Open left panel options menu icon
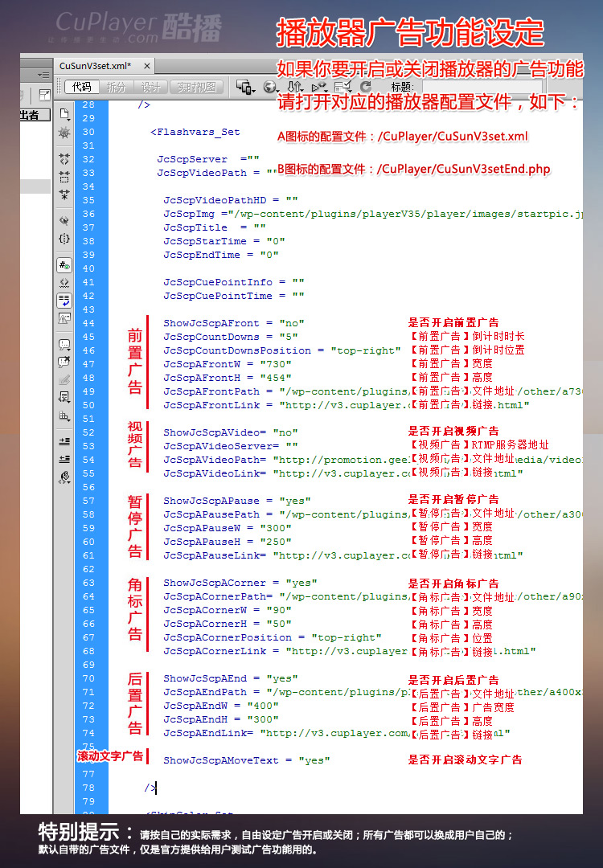This screenshot has width=603, height=868. pyautogui.click(x=43, y=76)
